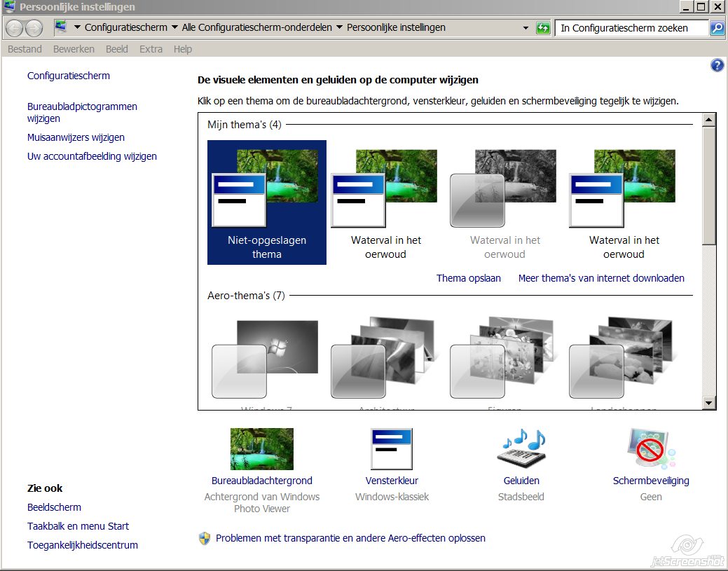
Task: Click the Thema opslaan link
Action: click(x=469, y=278)
